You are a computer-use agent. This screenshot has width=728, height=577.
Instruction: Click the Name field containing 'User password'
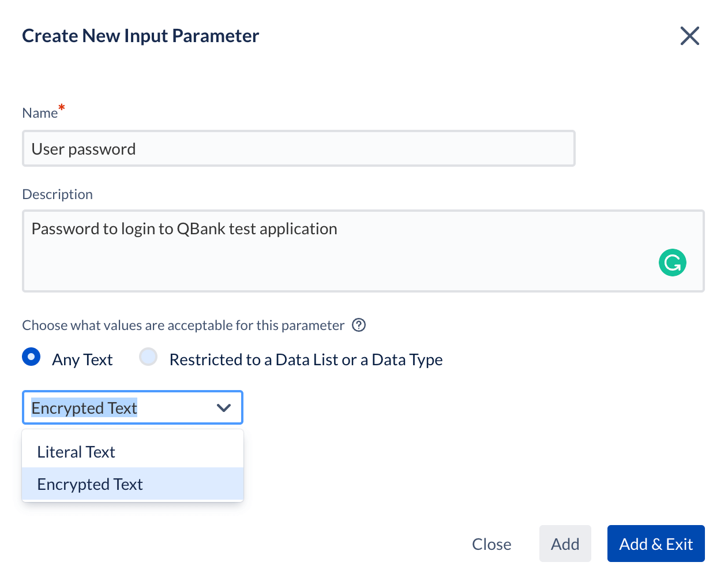(x=298, y=149)
